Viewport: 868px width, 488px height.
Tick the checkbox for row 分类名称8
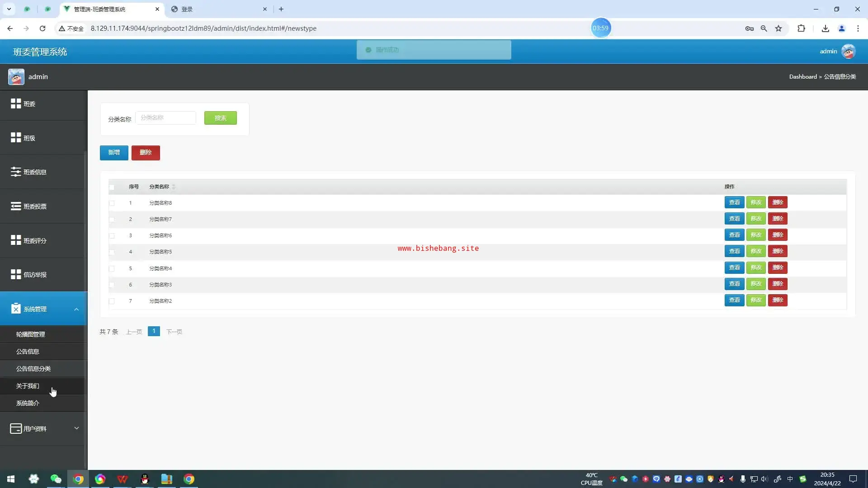(x=112, y=203)
